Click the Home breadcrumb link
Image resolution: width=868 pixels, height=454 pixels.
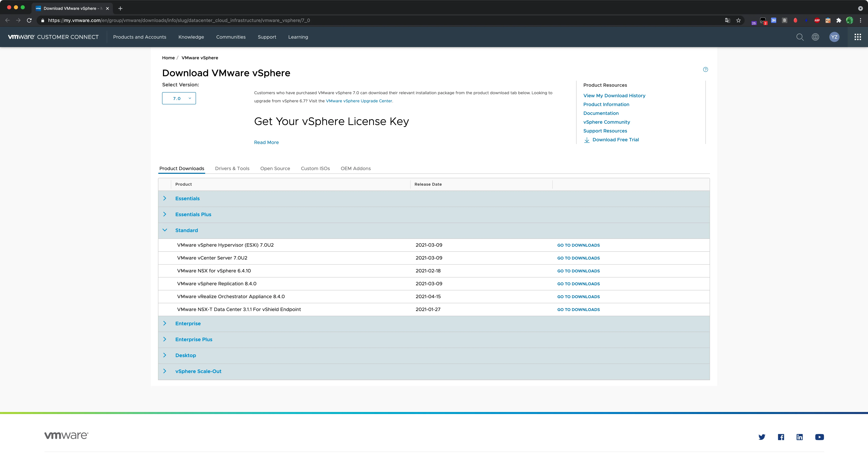tap(168, 58)
